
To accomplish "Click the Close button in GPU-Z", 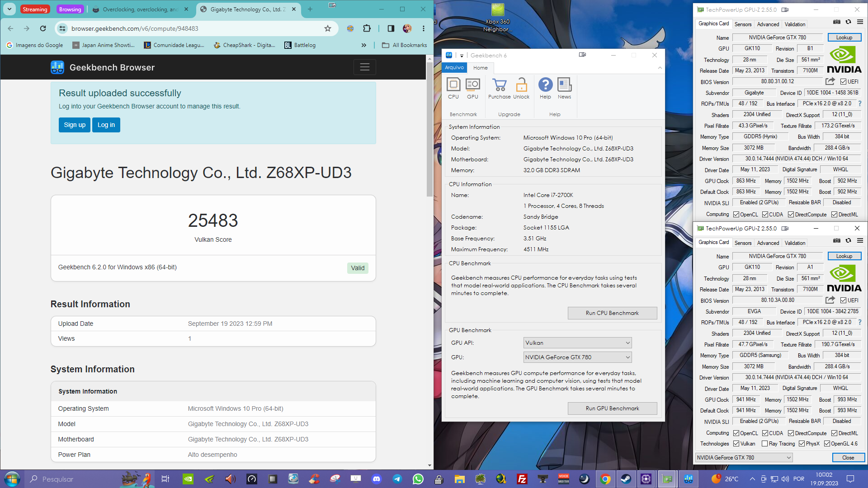I will point(848,458).
